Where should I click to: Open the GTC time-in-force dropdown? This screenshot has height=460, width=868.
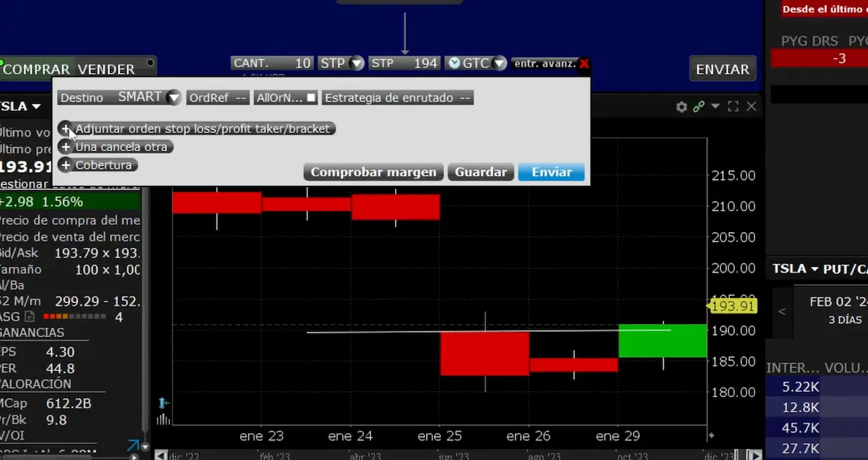pyautogui.click(x=498, y=64)
